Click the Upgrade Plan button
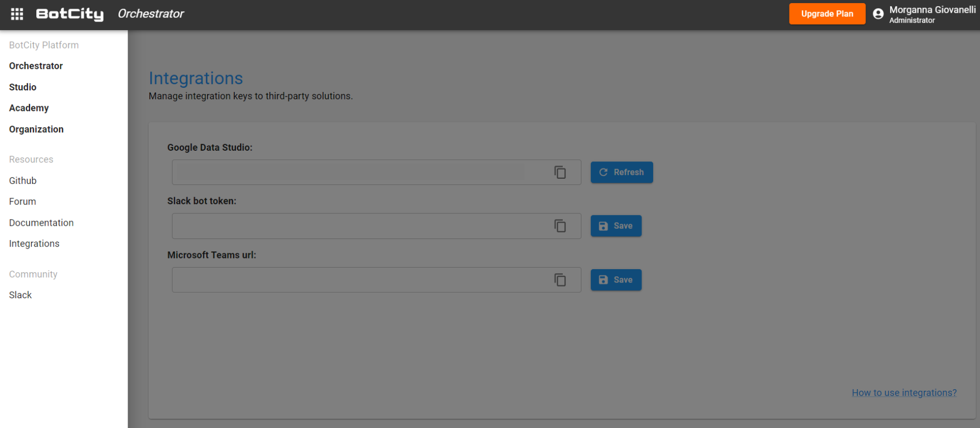 point(826,14)
